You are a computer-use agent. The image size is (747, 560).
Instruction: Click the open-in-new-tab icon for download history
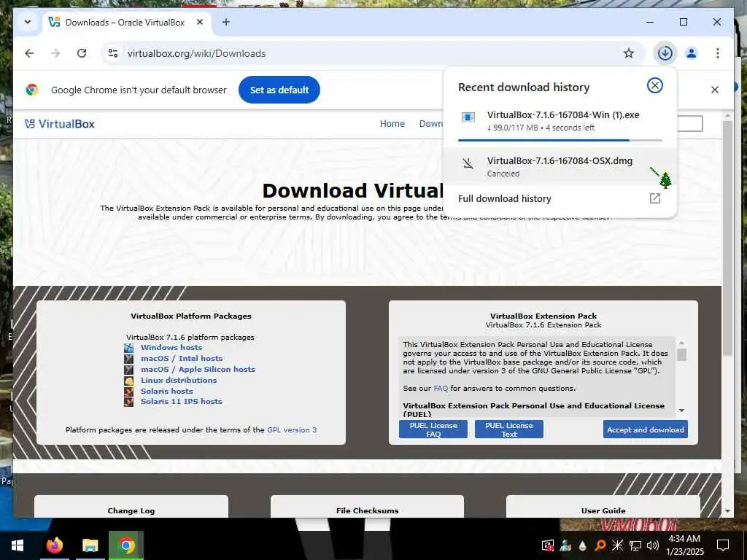tap(654, 198)
